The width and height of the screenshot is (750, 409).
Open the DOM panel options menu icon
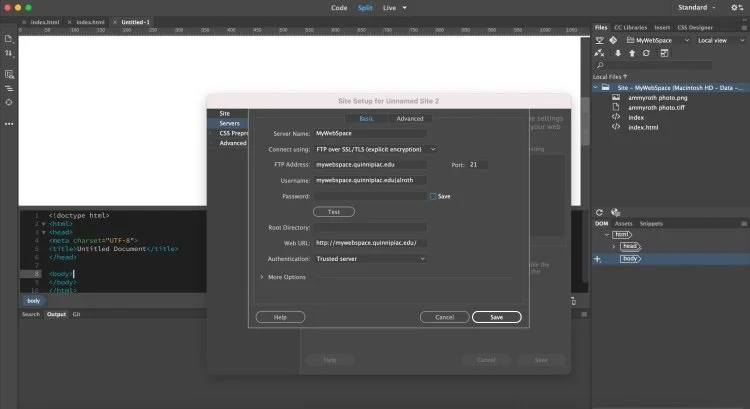click(744, 224)
